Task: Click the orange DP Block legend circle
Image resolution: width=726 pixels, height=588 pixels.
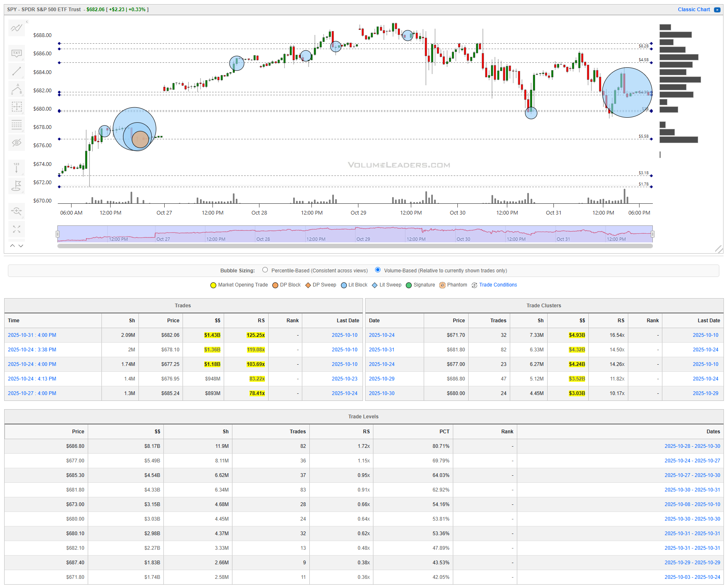Action: [x=275, y=285]
